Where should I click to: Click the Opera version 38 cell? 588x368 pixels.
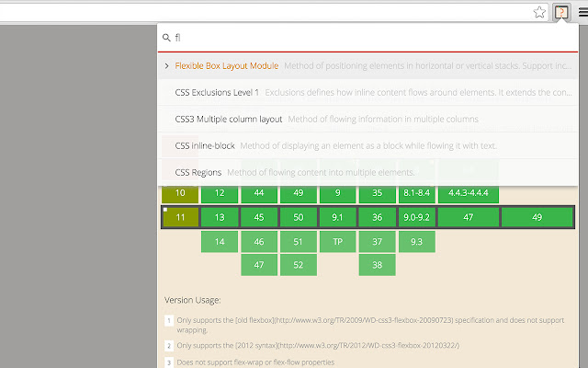pos(378,265)
